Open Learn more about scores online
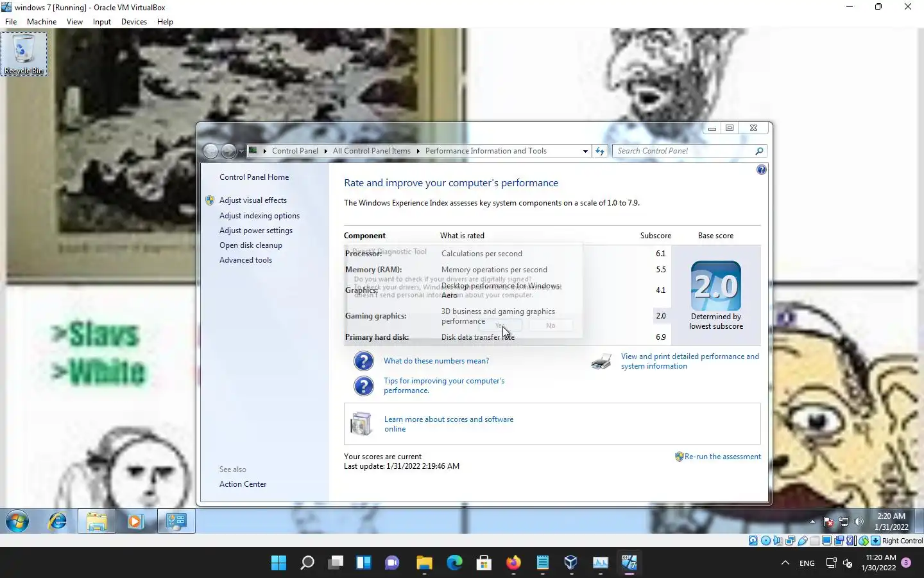This screenshot has width=924, height=578. (x=449, y=424)
